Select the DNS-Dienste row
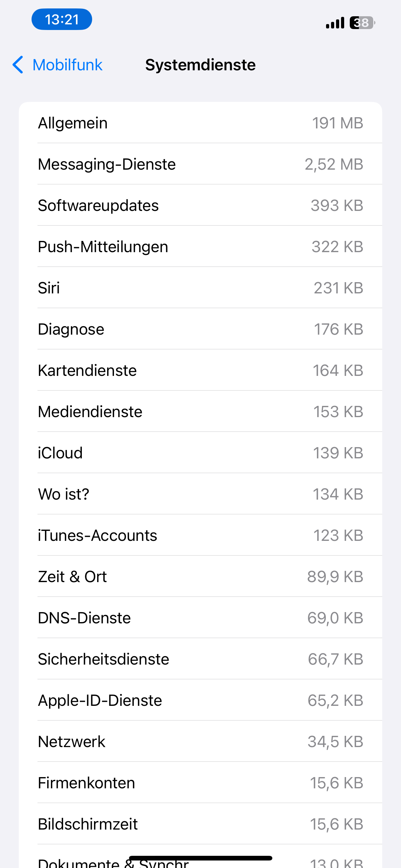Screen dimensions: 401x868 200,618
